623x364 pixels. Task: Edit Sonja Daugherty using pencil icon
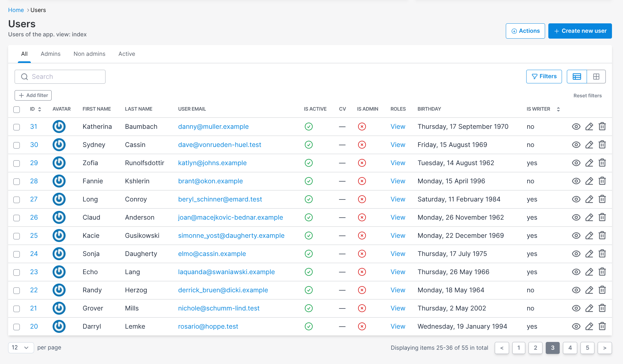point(589,254)
